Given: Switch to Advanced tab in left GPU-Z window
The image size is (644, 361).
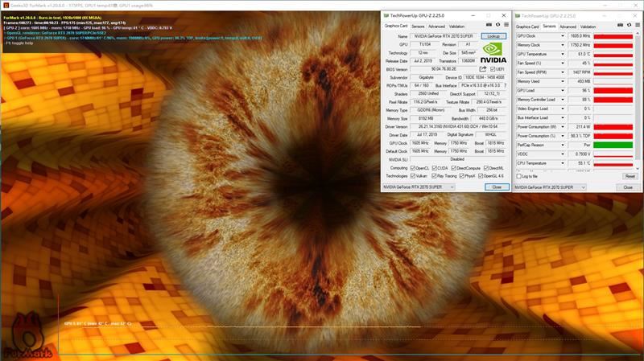Looking at the screenshot, I should point(436,27).
